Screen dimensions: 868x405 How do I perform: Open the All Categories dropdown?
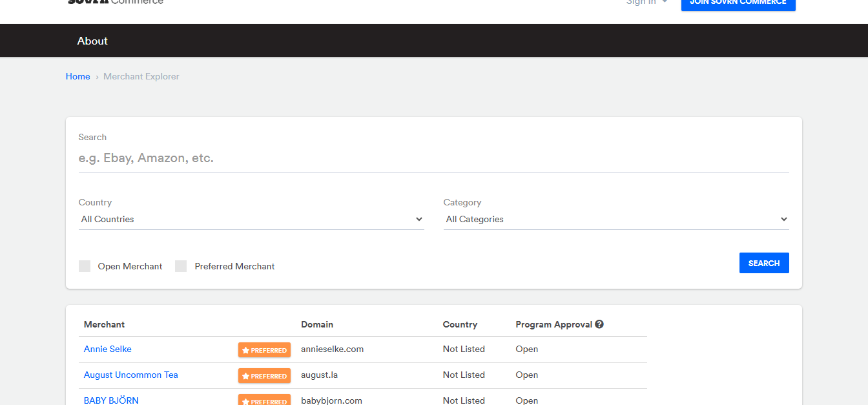point(616,220)
